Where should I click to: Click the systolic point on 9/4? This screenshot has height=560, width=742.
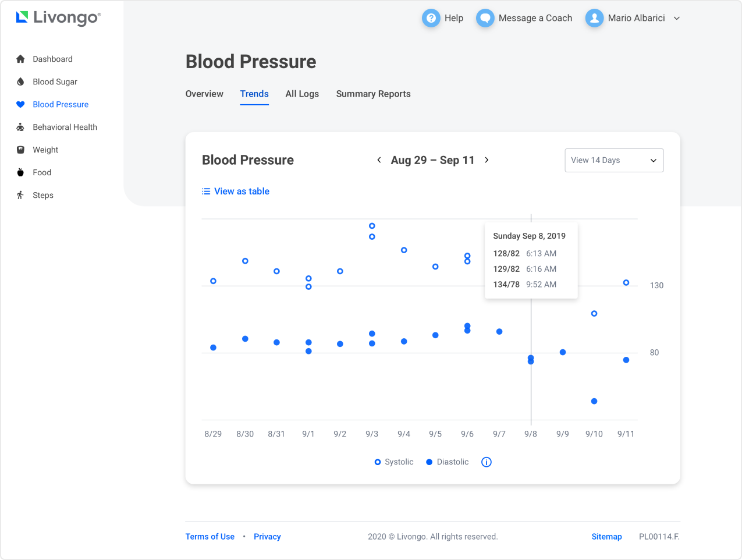pos(404,250)
